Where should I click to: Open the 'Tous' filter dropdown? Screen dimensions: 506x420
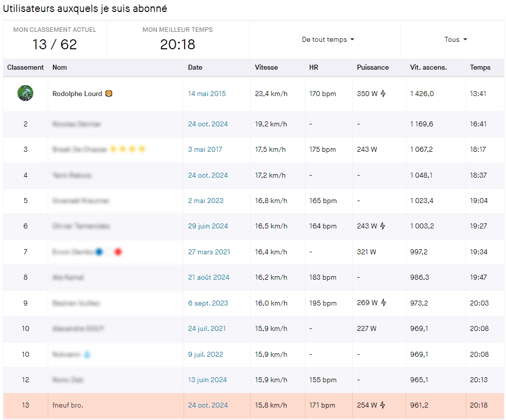[x=456, y=39]
